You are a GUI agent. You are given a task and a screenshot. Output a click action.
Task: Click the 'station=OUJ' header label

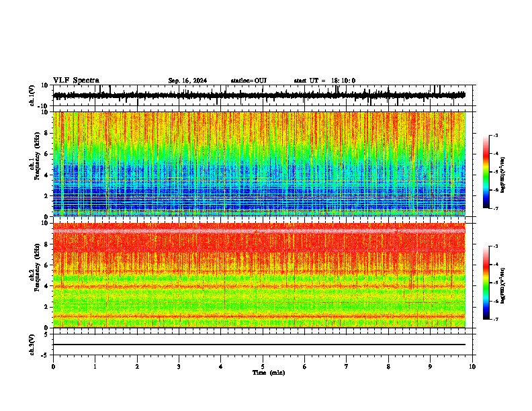[249, 81]
